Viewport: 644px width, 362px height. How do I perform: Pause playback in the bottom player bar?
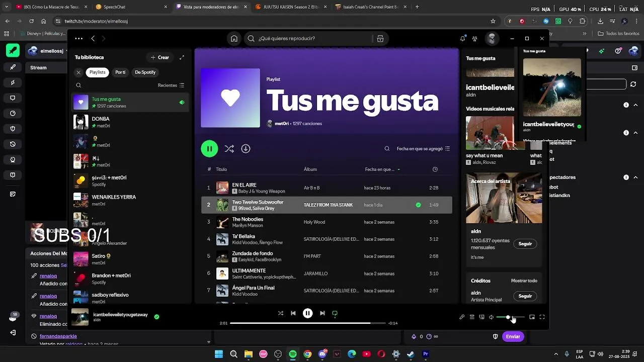tap(307, 313)
